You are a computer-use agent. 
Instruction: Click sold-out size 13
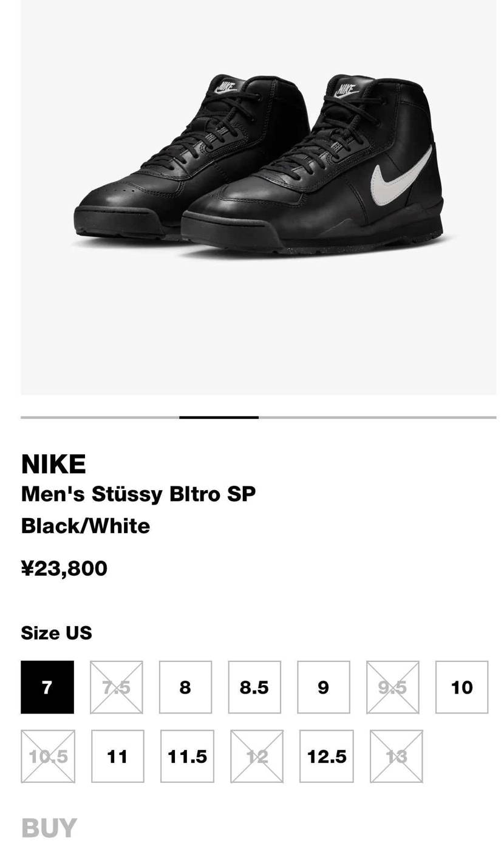click(396, 756)
